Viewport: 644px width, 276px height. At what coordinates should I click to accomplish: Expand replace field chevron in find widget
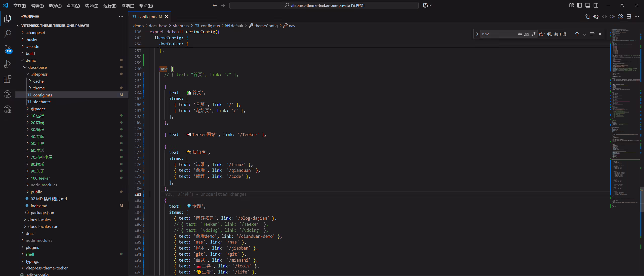point(477,34)
